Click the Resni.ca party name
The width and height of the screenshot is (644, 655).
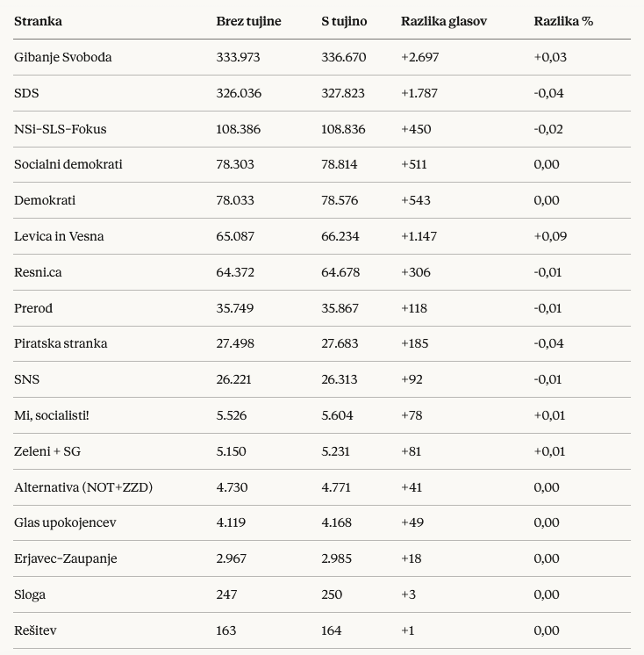tap(38, 272)
